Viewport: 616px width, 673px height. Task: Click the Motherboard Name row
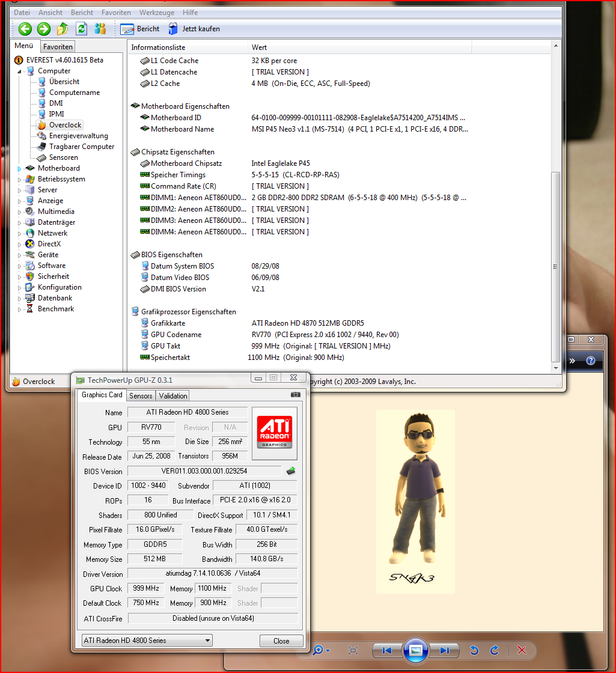tap(303, 129)
